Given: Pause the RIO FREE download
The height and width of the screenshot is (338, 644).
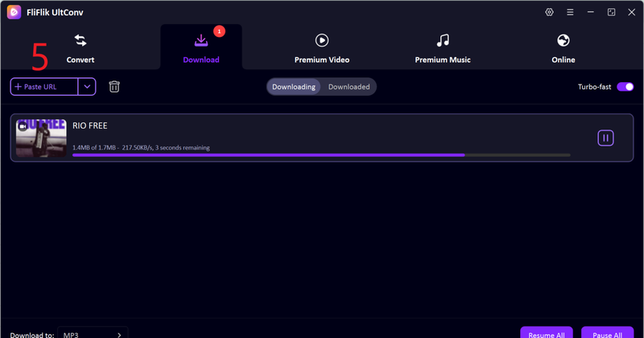Looking at the screenshot, I should pos(605,138).
